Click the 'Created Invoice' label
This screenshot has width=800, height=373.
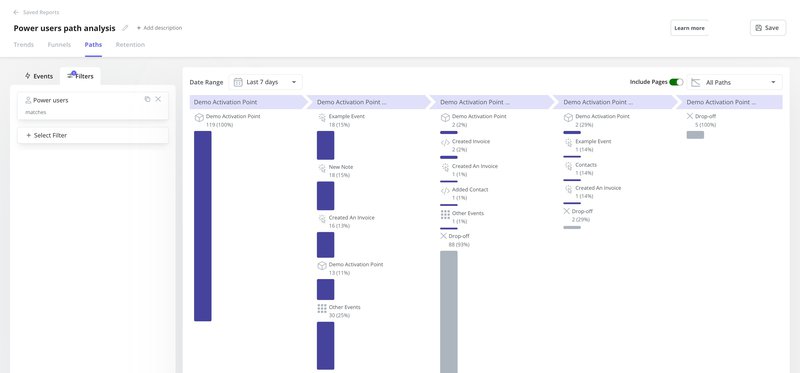click(x=471, y=141)
